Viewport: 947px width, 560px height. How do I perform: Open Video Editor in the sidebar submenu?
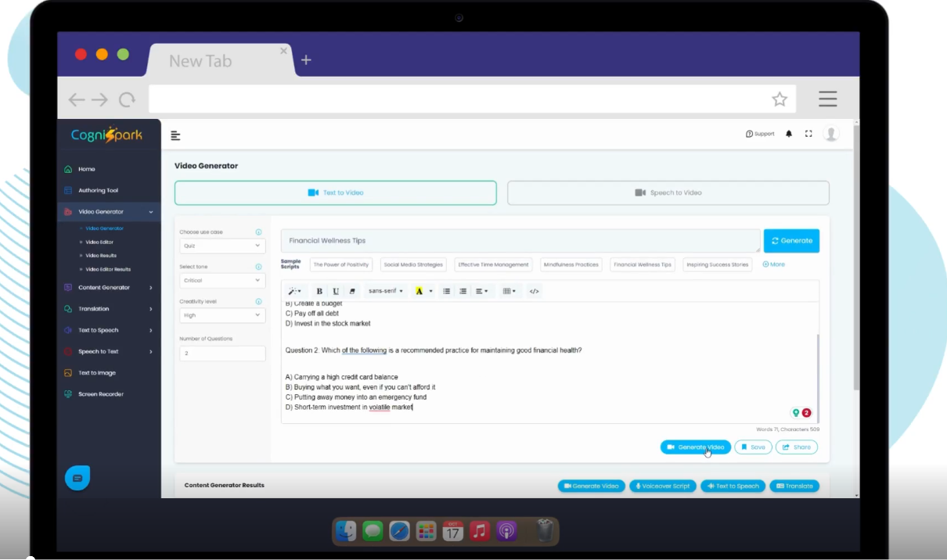[99, 242]
